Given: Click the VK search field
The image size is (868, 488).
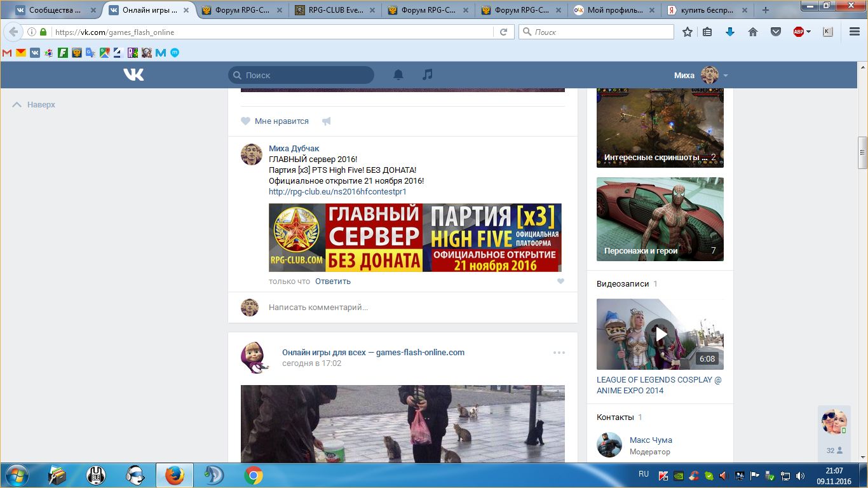Looking at the screenshot, I should coord(301,75).
